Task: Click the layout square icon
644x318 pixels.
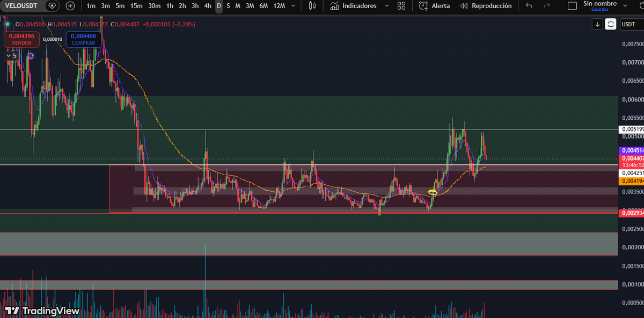Action: point(572,6)
